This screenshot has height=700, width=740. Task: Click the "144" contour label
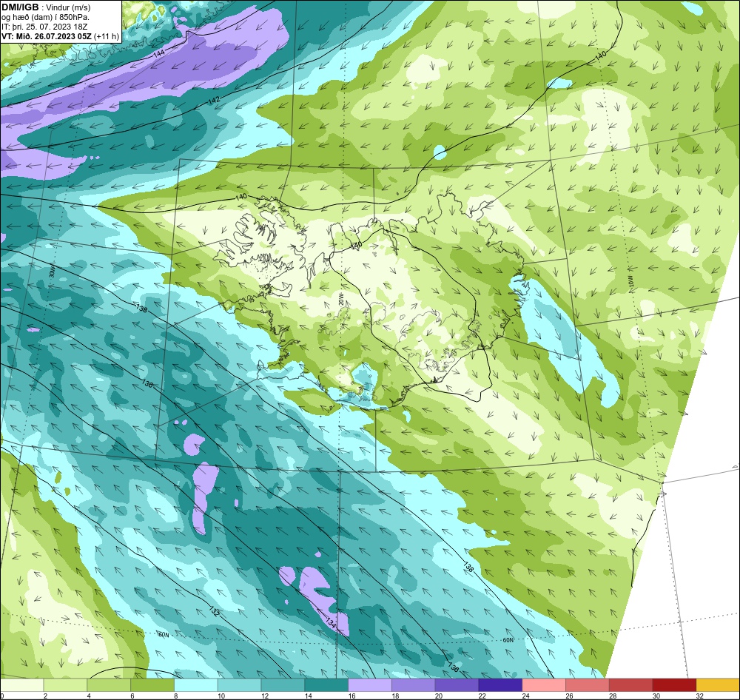159,54
